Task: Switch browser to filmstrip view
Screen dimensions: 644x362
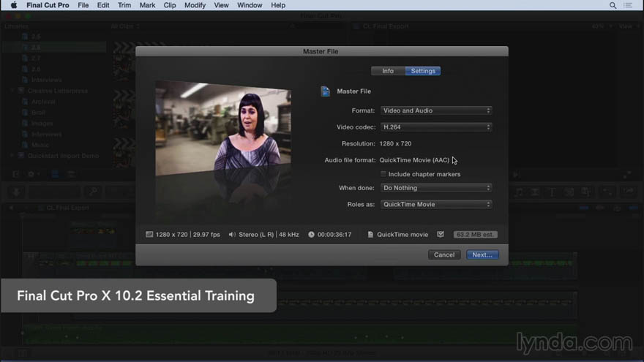Action: 55,175
